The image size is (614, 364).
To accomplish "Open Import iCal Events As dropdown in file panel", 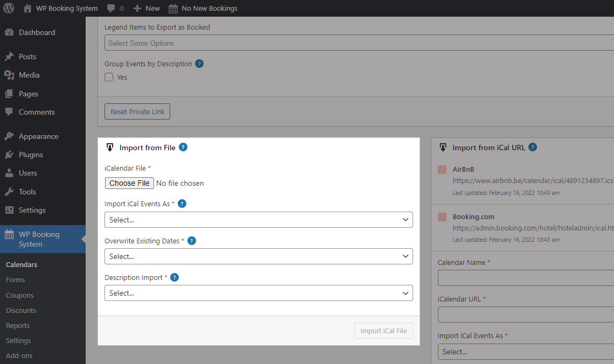I will pos(259,220).
